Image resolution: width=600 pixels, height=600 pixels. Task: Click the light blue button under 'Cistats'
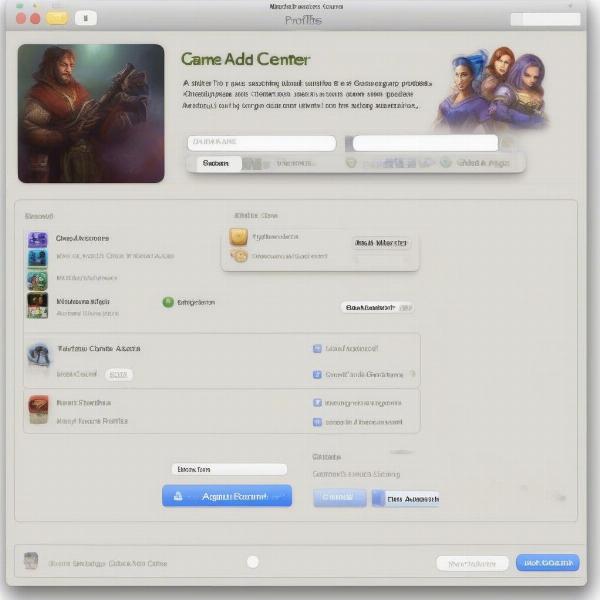pos(339,497)
